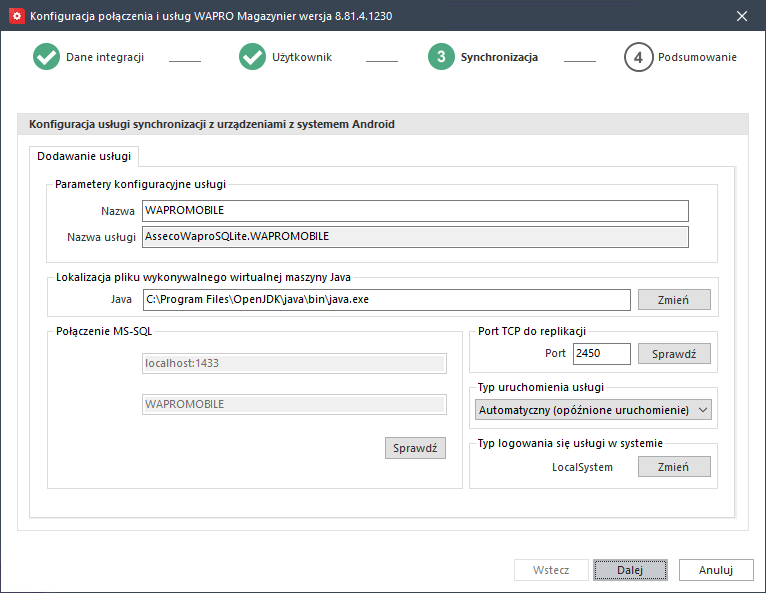Click the Konfiguracja usługi synchronizacji header text
This screenshot has height=593, width=766.
coord(212,124)
